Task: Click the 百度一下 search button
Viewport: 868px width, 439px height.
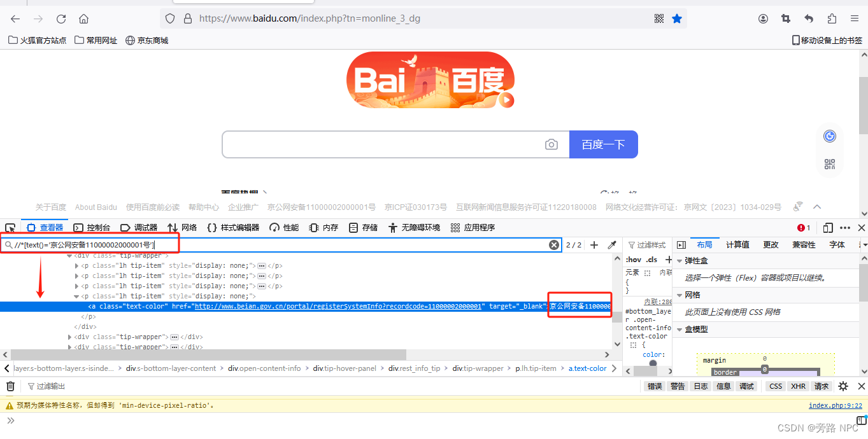Action: 602,144
